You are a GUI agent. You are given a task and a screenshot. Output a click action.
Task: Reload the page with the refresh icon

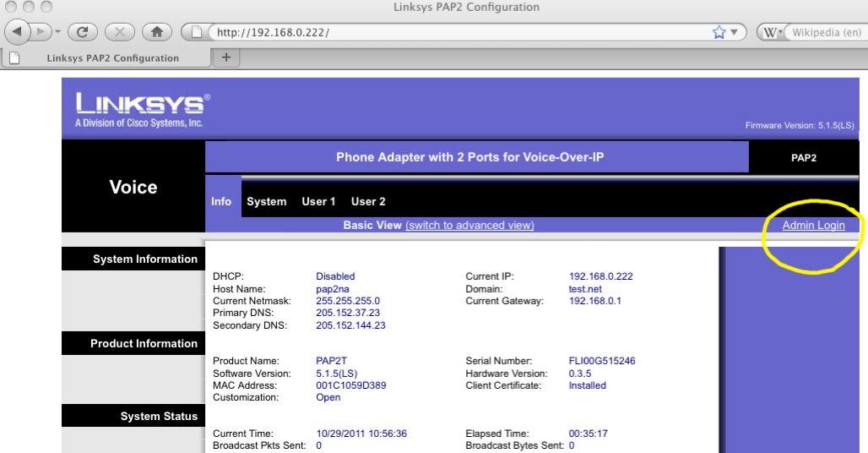[x=83, y=31]
